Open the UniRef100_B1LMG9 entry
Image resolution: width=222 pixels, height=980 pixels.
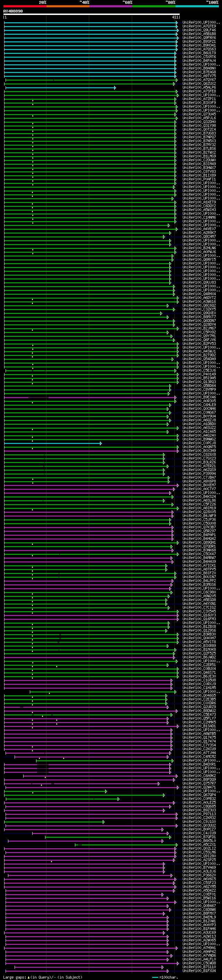pos(199,156)
